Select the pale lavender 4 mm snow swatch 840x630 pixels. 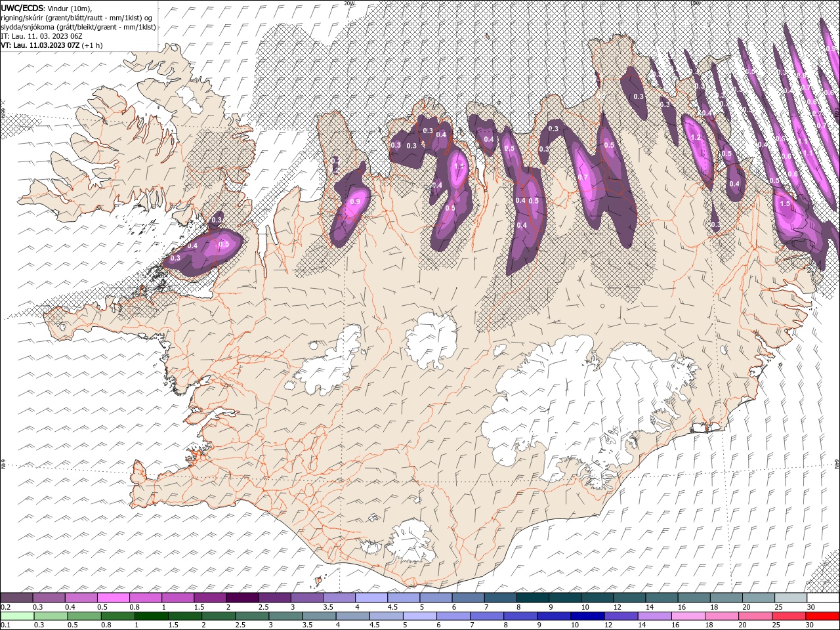(371, 598)
